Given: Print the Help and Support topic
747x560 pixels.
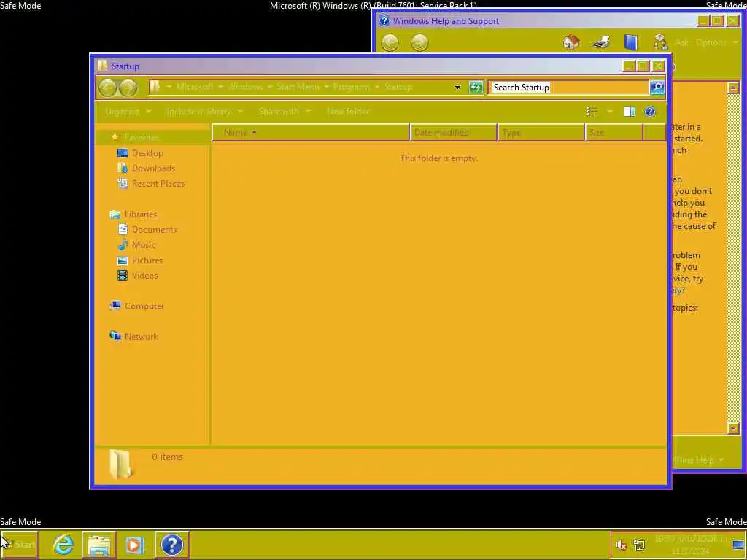Looking at the screenshot, I should pyautogui.click(x=601, y=42).
